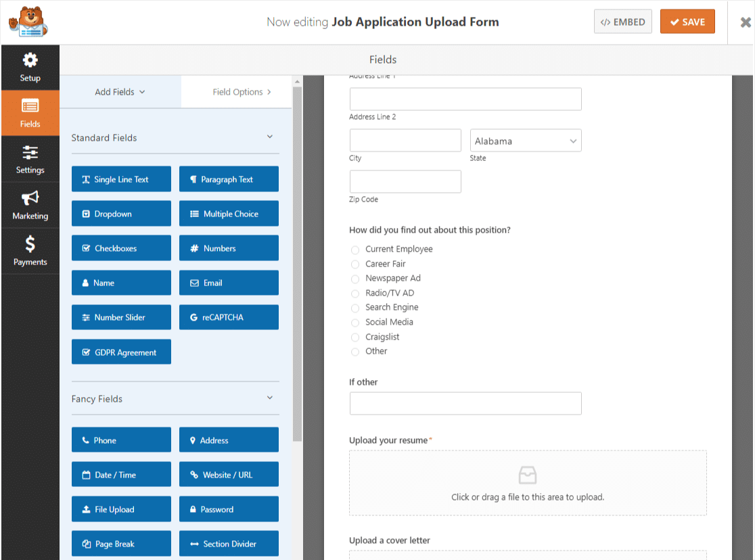Add a Paragraph Text field

(229, 179)
